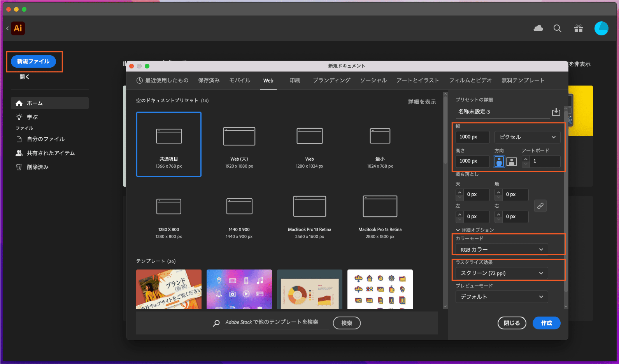Switch to the Web tab

coord(268,80)
